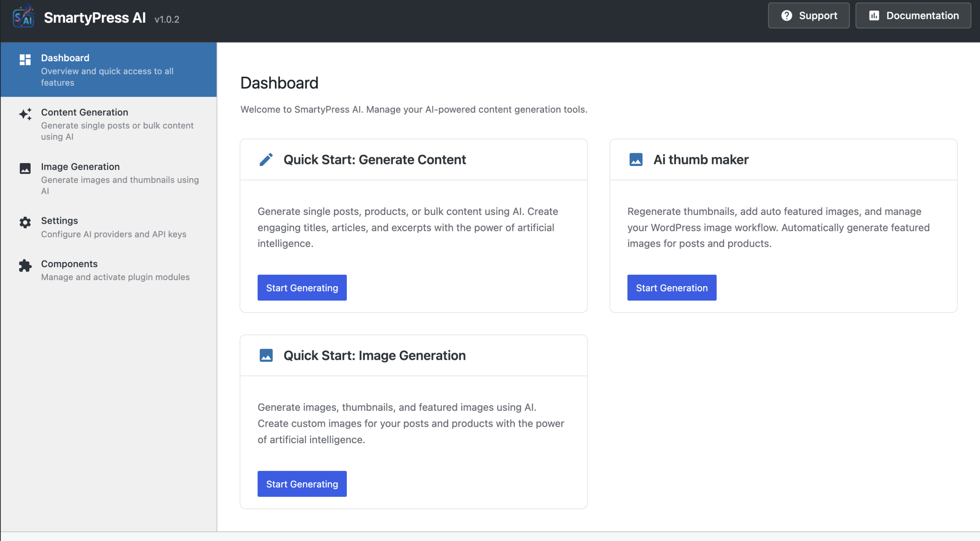980x541 pixels.
Task: Click the chart icon inside Documentation button
Action: tap(874, 15)
